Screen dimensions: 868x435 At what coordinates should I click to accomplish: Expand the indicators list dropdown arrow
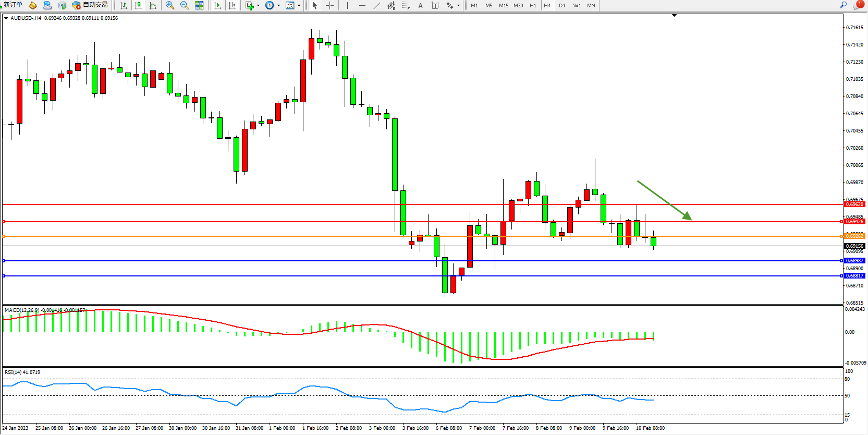tap(258, 5)
